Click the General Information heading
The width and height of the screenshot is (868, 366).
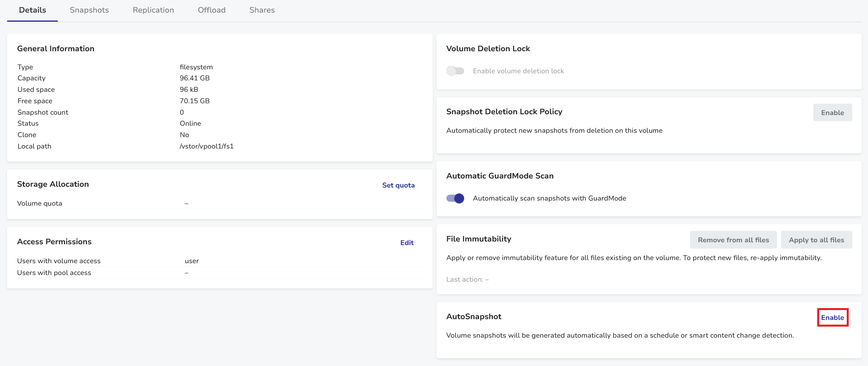(56, 48)
